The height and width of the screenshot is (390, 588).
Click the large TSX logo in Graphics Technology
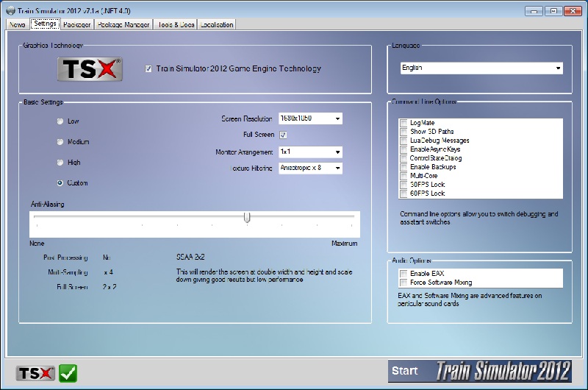90,69
